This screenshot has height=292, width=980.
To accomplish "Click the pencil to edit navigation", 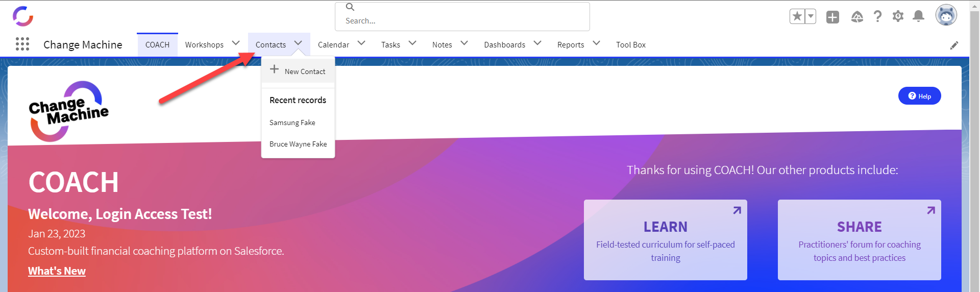I will click(954, 45).
